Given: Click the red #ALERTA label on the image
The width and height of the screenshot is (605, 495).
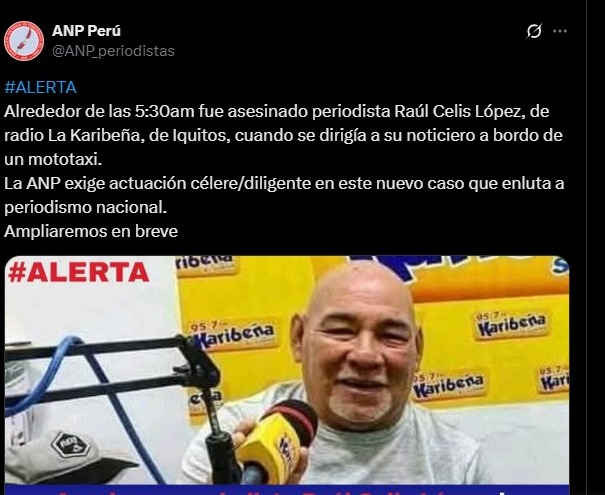Looking at the screenshot, I should coord(79,272).
